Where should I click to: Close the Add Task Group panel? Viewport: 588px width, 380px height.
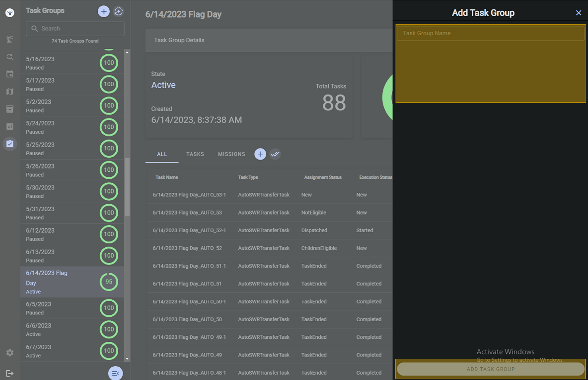pyautogui.click(x=578, y=13)
